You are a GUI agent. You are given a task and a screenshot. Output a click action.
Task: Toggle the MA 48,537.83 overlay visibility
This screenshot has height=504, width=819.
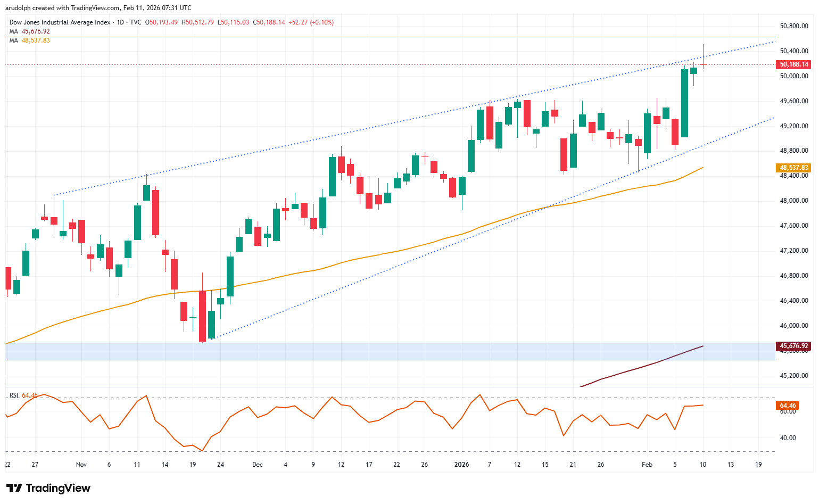[x=793, y=168]
